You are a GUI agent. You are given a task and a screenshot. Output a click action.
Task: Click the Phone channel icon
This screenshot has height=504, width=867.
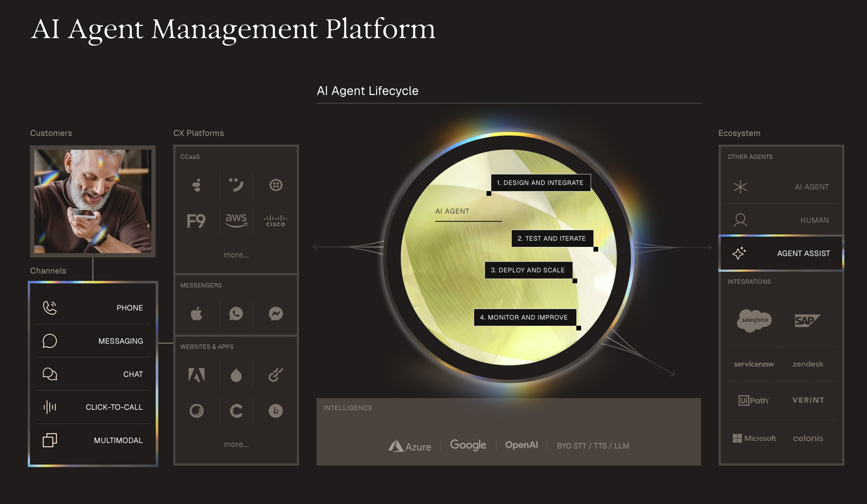pos(50,308)
